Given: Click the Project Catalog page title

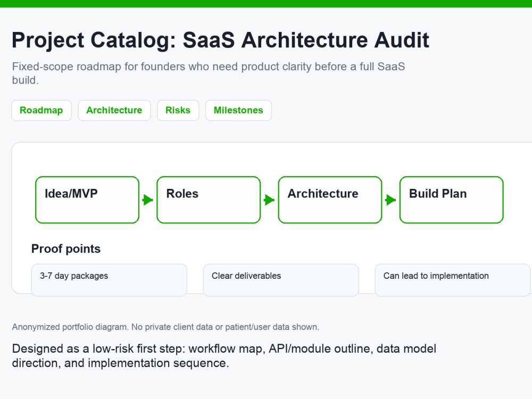Looking at the screenshot, I should click(x=221, y=40).
